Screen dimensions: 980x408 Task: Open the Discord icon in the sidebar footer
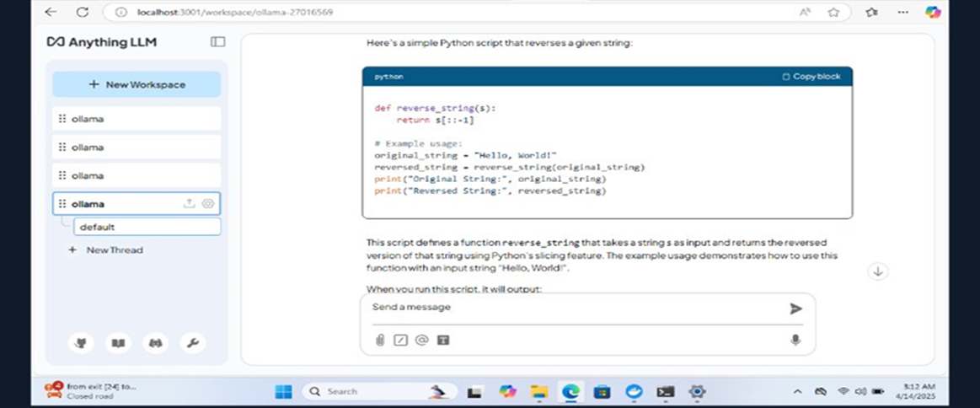point(156,342)
